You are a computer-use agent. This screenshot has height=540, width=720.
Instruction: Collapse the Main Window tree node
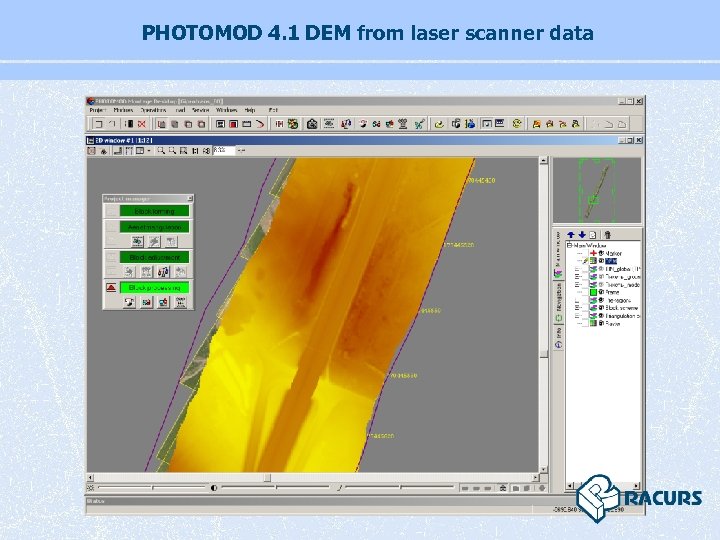pos(569,246)
